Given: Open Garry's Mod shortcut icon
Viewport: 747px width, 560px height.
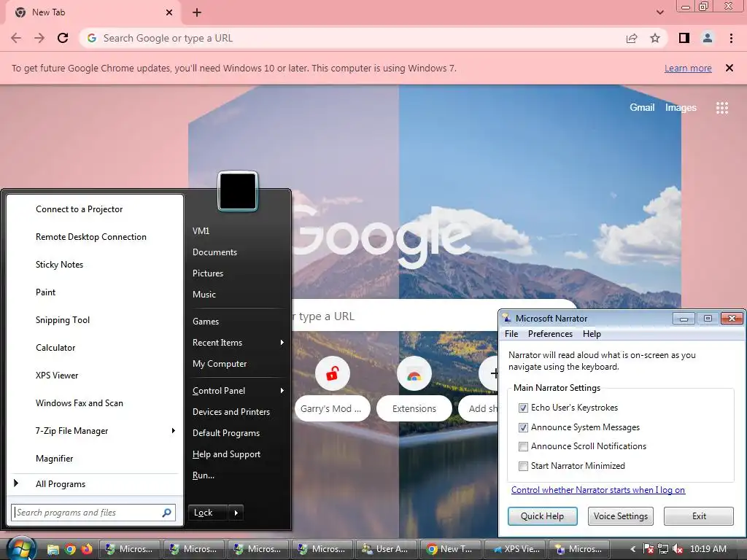Looking at the screenshot, I should tap(333, 373).
